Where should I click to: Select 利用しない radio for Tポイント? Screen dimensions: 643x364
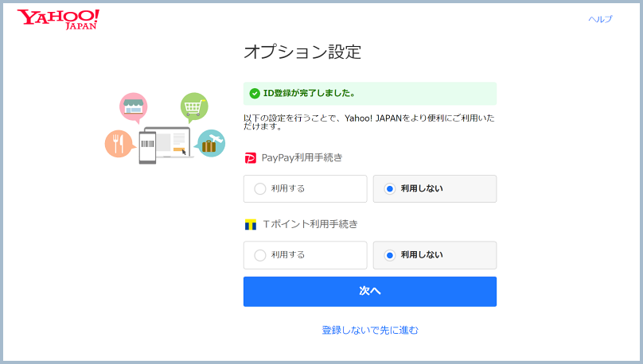click(x=435, y=255)
